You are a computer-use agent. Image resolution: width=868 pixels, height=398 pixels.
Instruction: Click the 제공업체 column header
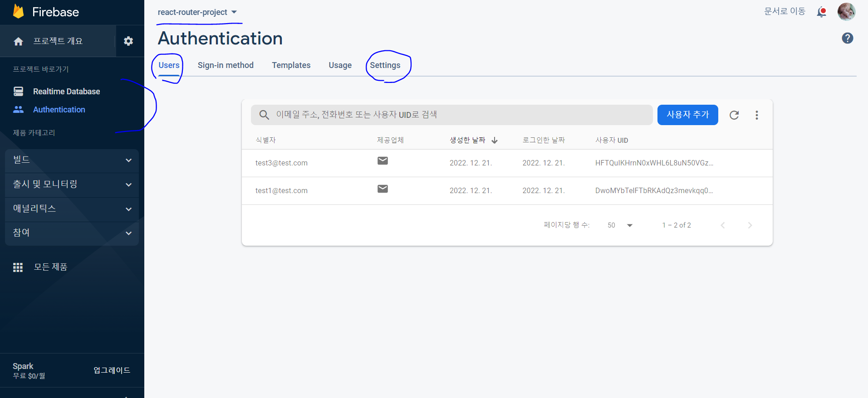(390, 140)
